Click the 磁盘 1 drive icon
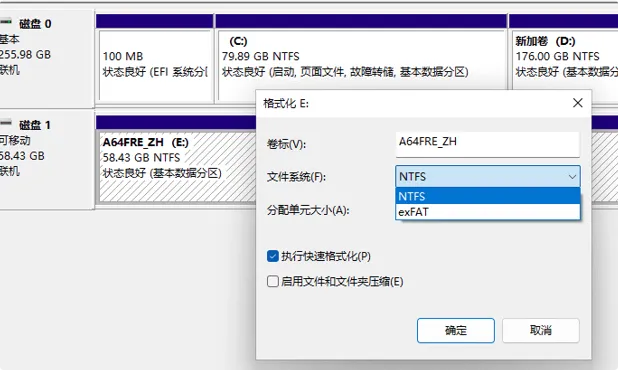This screenshot has width=618, height=370. coord(6,123)
